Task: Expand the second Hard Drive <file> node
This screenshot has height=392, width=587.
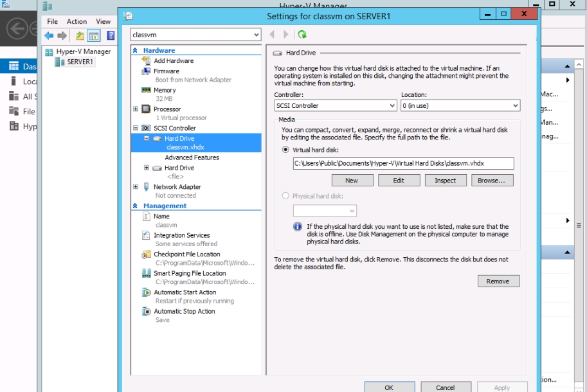Action: [x=147, y=168]
